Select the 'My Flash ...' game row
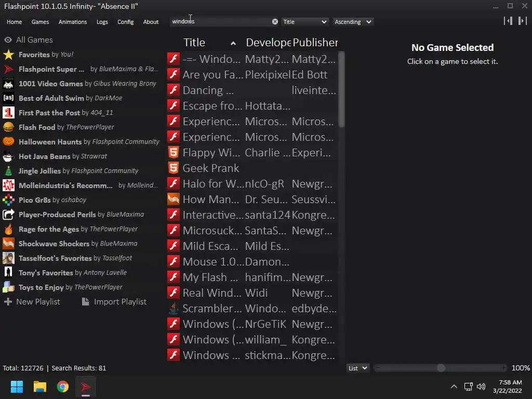The image size is (532, 399). 252,277
